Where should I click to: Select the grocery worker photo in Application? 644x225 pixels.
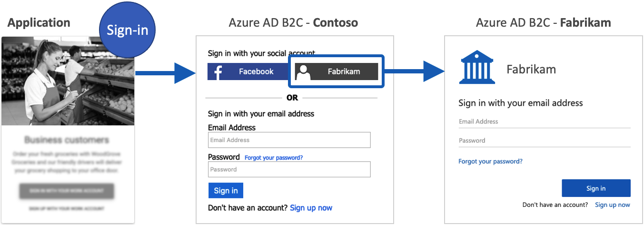click(68, 81)
